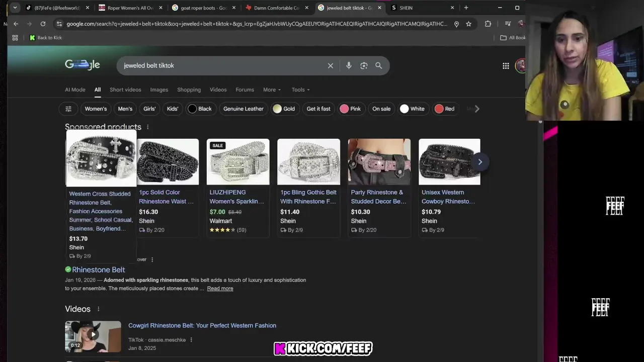Open the Rhinestone Belt result link
Screen dimensions: 644x362
point(98,269)
